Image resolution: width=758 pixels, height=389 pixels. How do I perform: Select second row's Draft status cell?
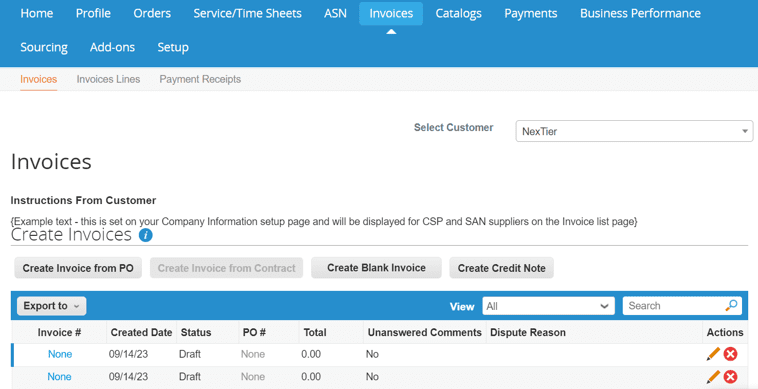[190, 377]
